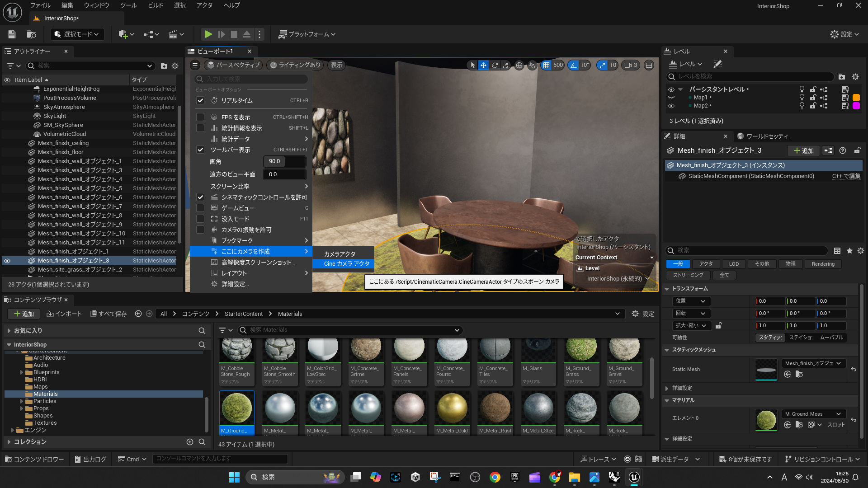The height and width of the screenshot is (488, 868).
Task: Select the translate mode icon in viewport
Action: point(483,65)
